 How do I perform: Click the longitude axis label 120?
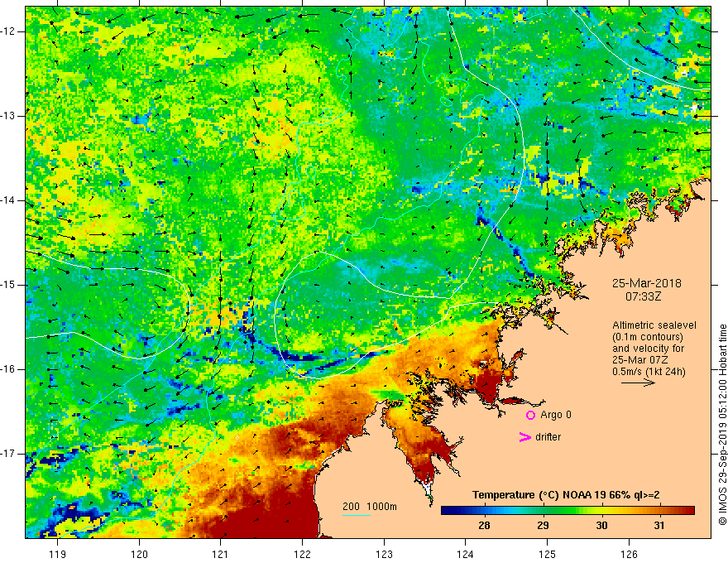(x=139, y=554)
